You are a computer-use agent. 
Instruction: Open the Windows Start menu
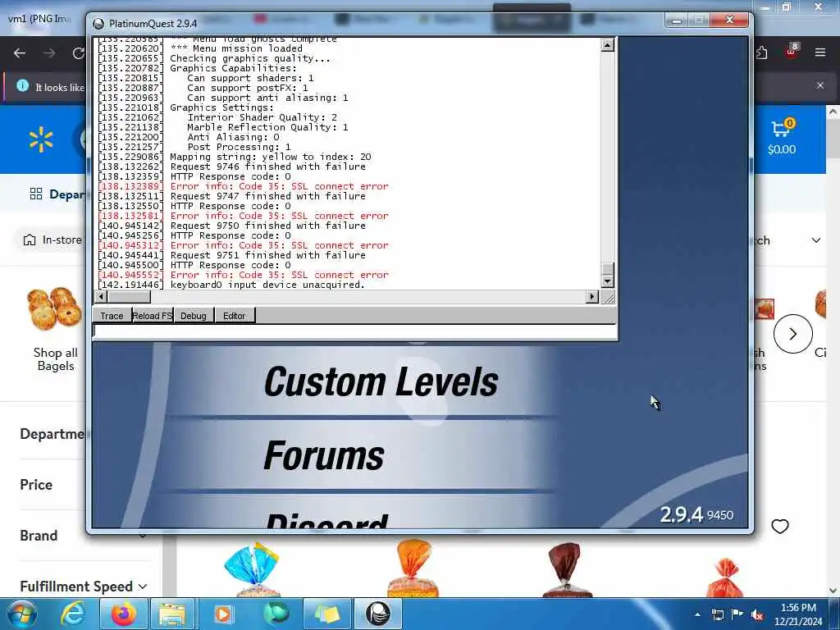click(x=22, y=614)
